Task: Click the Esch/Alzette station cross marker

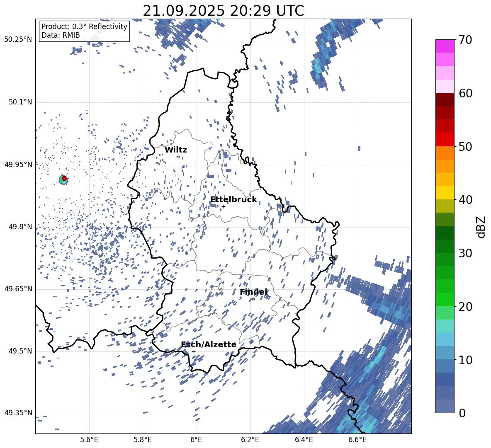Action: [x=194, y=351]
